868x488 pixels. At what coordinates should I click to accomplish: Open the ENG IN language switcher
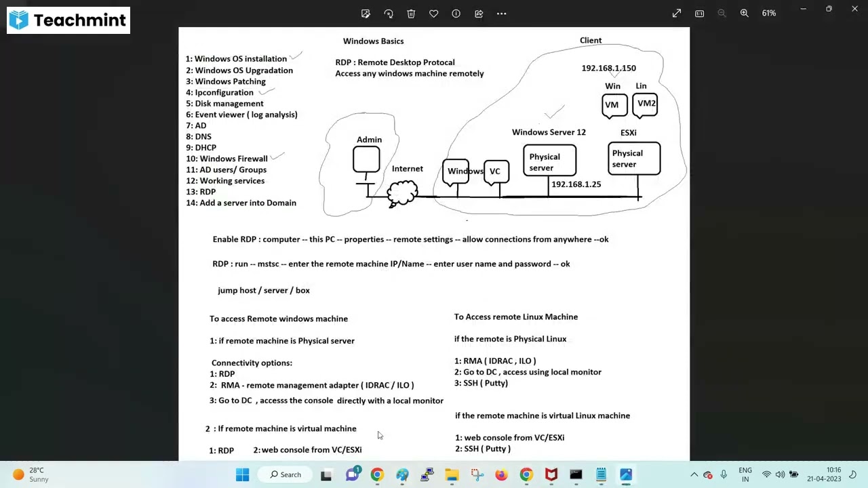[745, 474]
